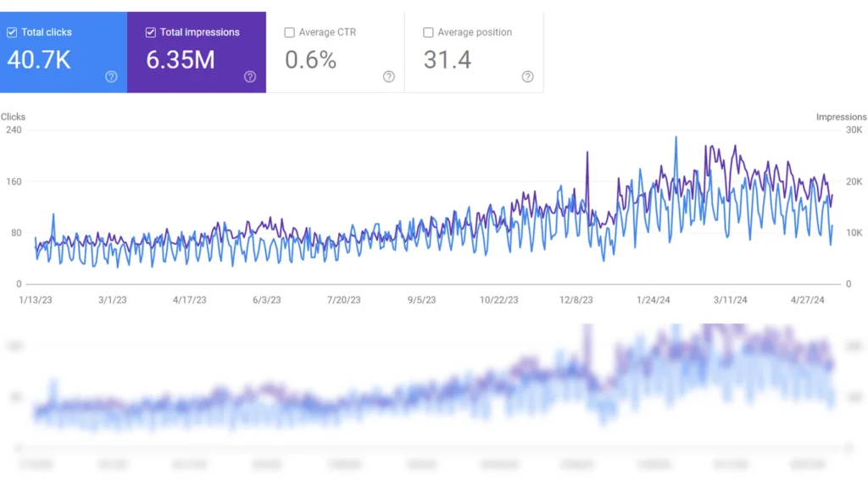Click the Impressions axis title on the right
868x488 pixels.
tap(841, 117)
